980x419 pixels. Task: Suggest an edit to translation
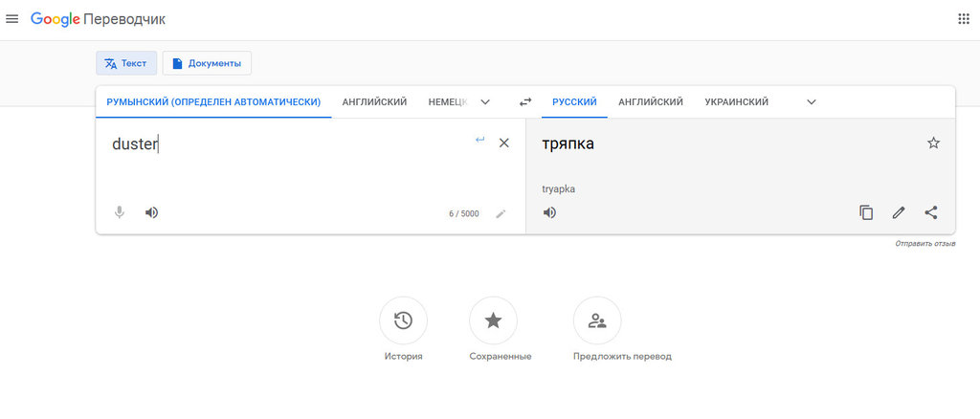pyautogui.click(x=898, y=213)
